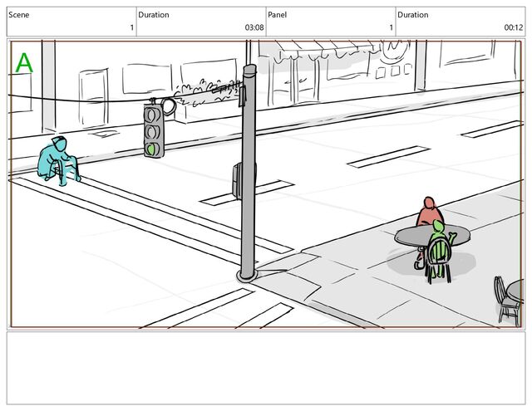The height and width of the screenshot is (411, 532).
Task: Click the storyboard panel street-corner drawing
Action: (x=266, y=184)
